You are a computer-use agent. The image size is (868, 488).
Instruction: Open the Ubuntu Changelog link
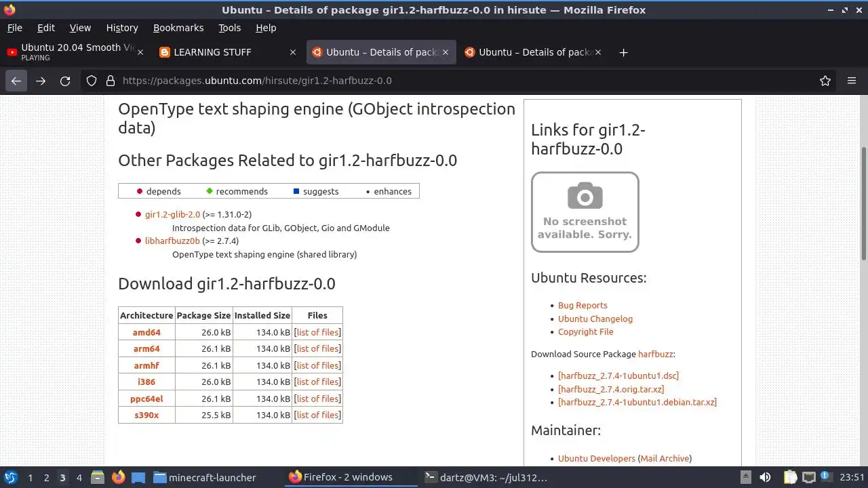595,319
